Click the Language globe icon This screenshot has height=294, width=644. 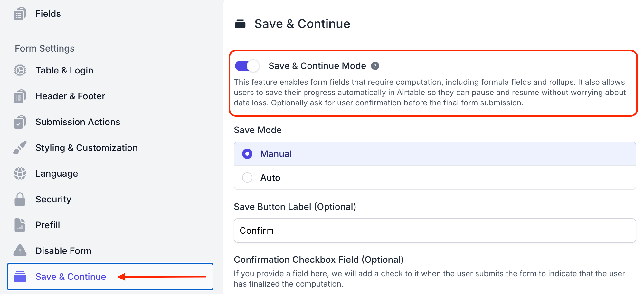(20, 173)
